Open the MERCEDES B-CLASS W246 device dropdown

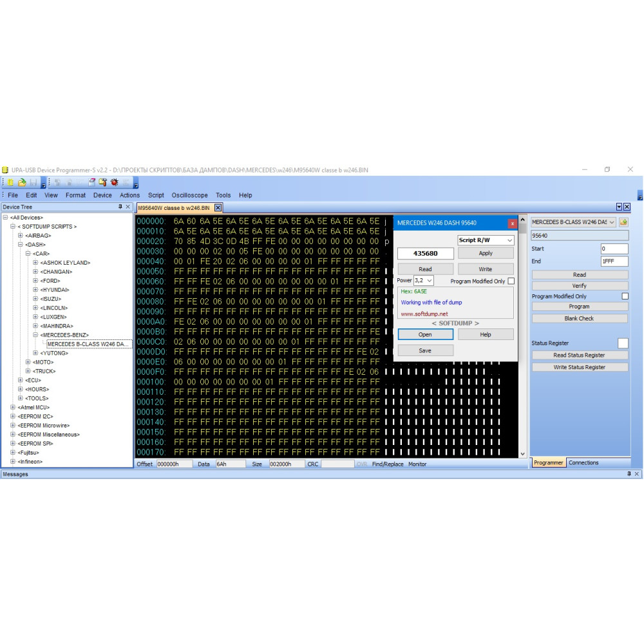click(x=573, y=222)
